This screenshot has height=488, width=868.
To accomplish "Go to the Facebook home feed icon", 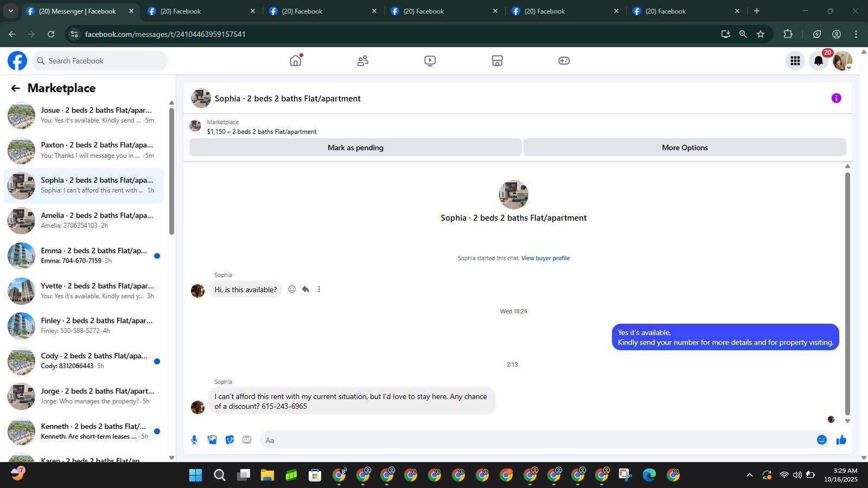I will (296, 61).
